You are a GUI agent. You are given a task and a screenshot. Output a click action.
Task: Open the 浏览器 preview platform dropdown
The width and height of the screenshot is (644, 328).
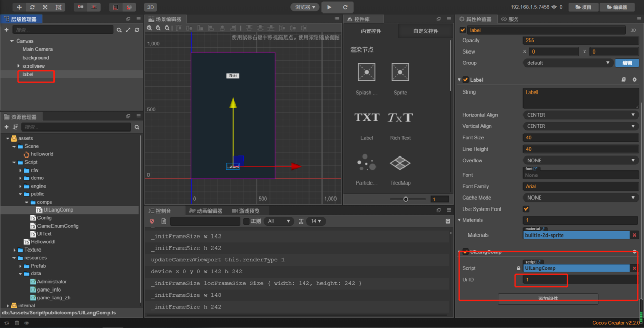tap(305, 7)
